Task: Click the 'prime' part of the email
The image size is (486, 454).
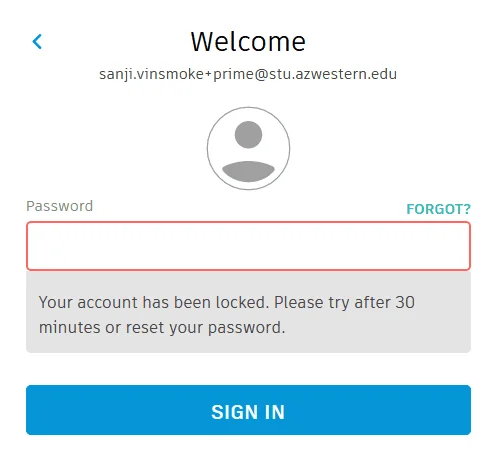Action: 233,75
